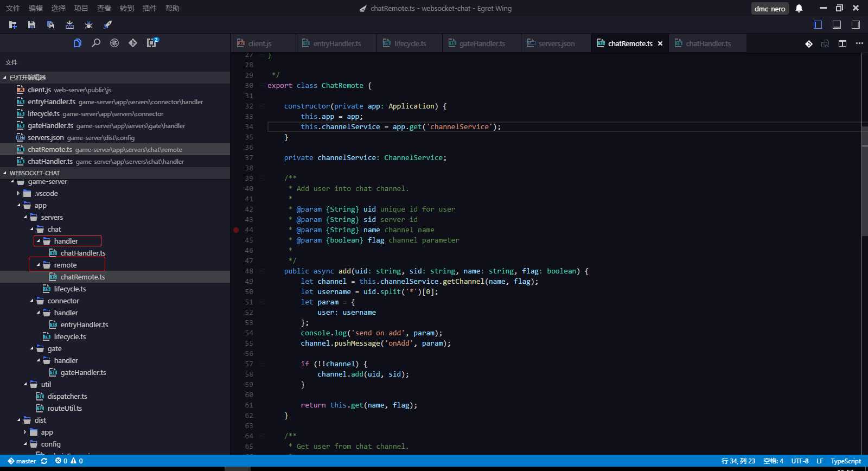Open the 文件 menu
868x471 pixels.
(x=13, y=8)
